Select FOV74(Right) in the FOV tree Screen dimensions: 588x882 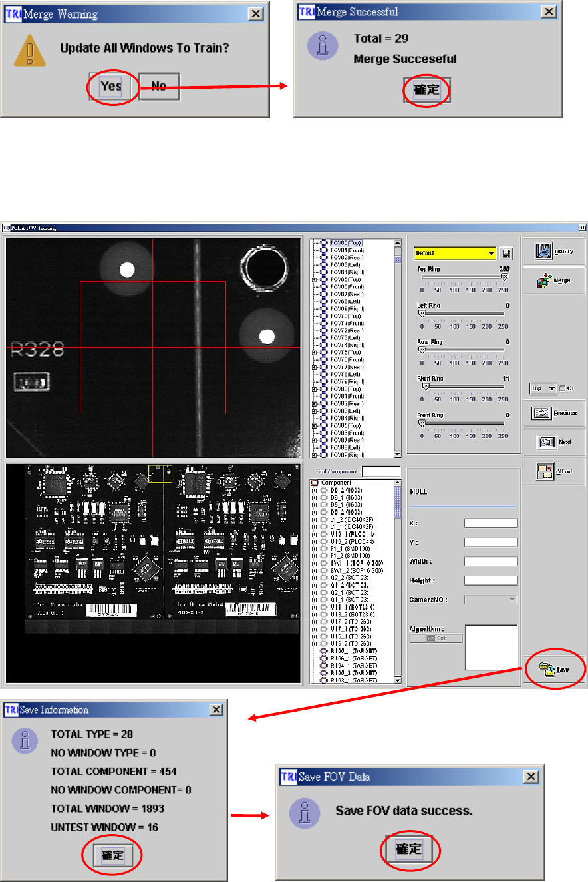pyautogui.click(x=347, y=345)
